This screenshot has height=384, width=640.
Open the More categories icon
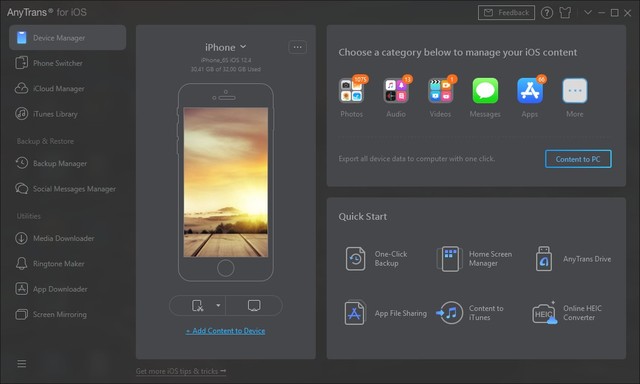[575, 91]
